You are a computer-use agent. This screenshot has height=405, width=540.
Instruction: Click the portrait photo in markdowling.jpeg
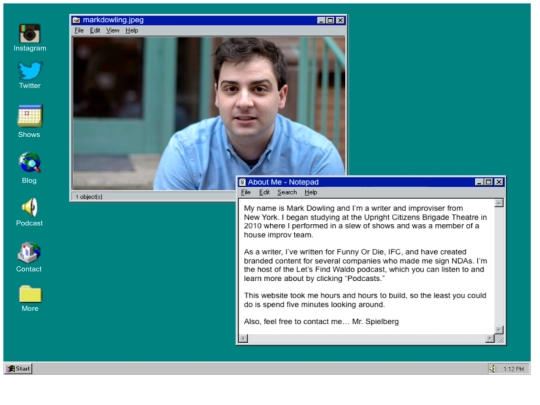[209, 113]
